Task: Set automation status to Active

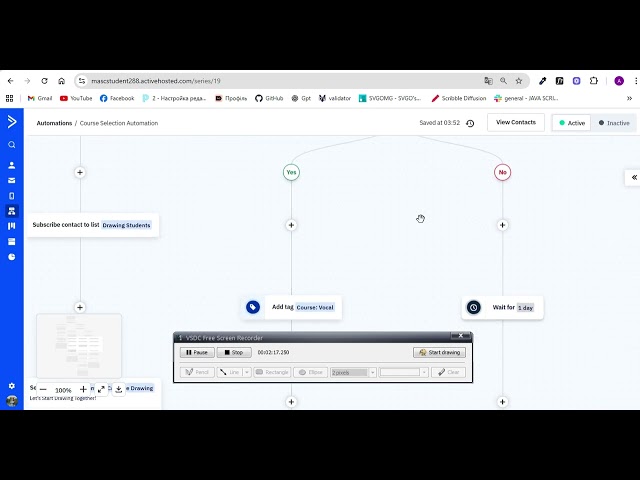Action: coord(572,123)
